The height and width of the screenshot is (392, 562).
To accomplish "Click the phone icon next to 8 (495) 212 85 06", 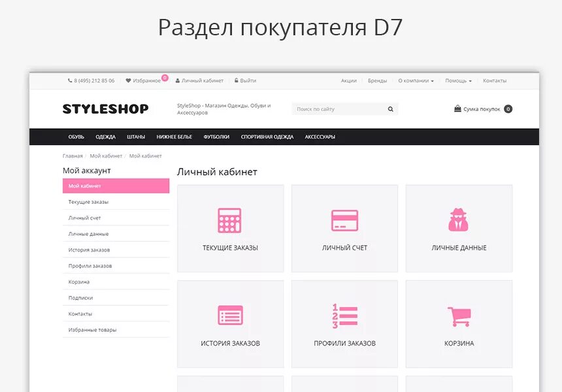I will coord(70,80).
